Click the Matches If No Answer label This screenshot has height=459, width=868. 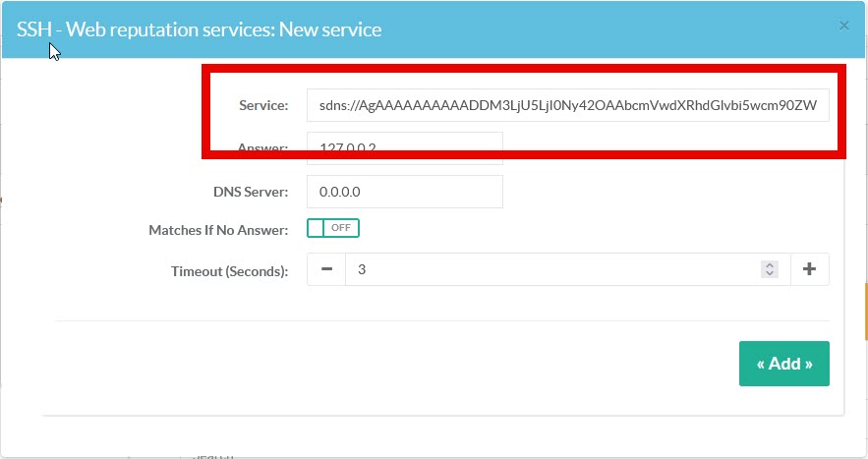[x=217, y=230]
